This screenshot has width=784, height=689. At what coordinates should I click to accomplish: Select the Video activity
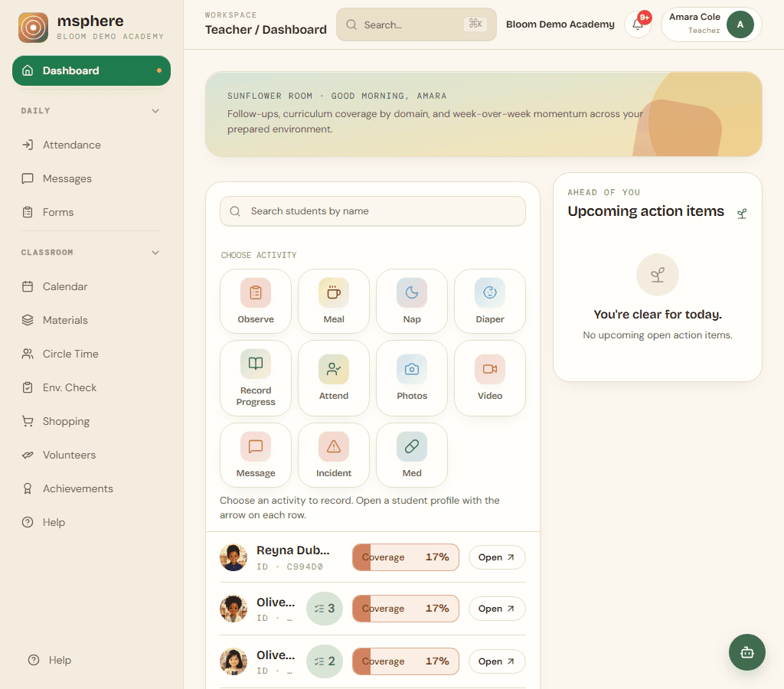click(x=489, y=378)
